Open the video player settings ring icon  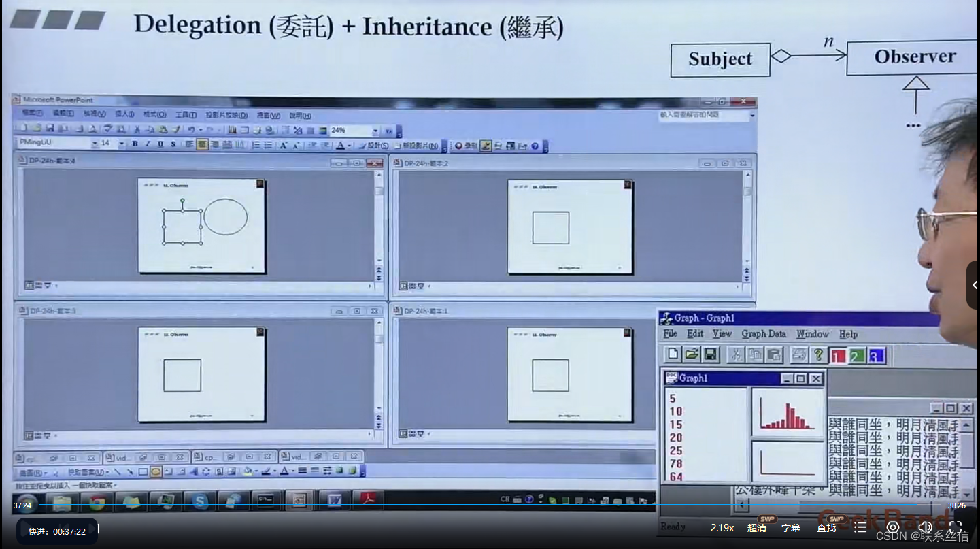click(893, 527)
